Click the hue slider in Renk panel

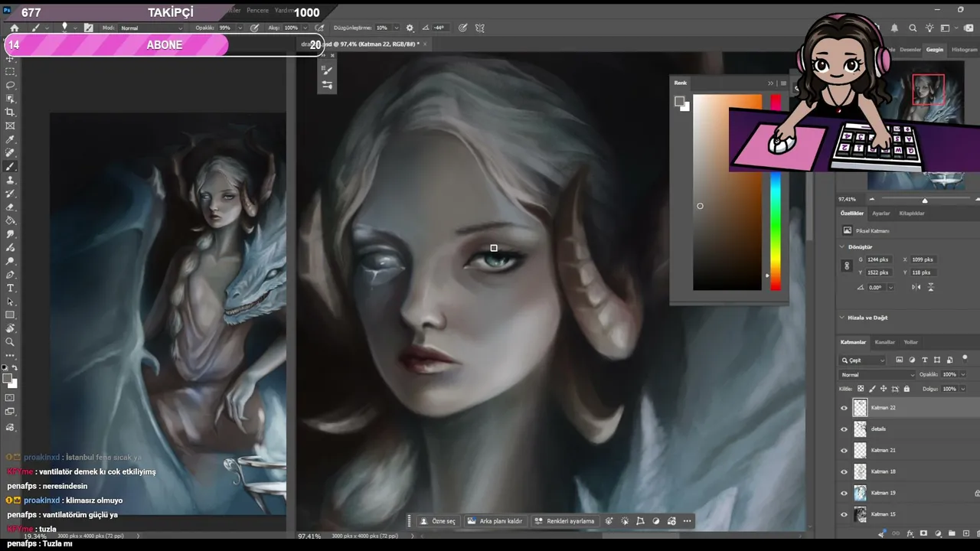pos(776,193)
